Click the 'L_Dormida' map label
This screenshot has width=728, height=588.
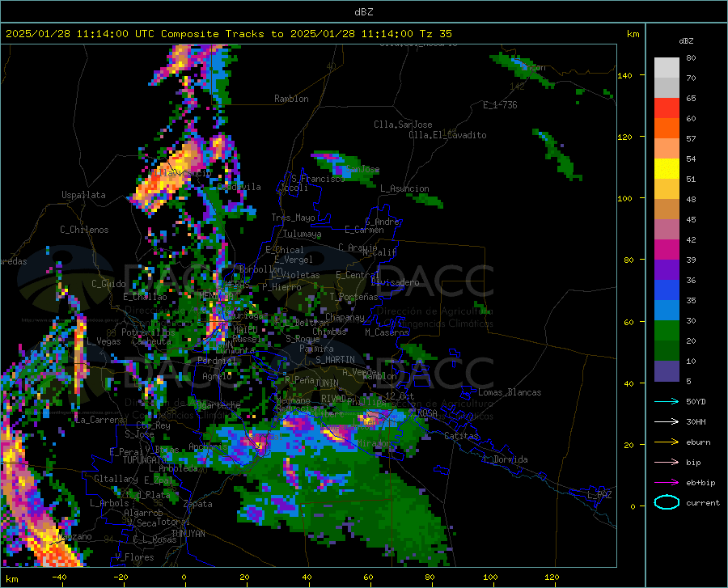(506, 459)
